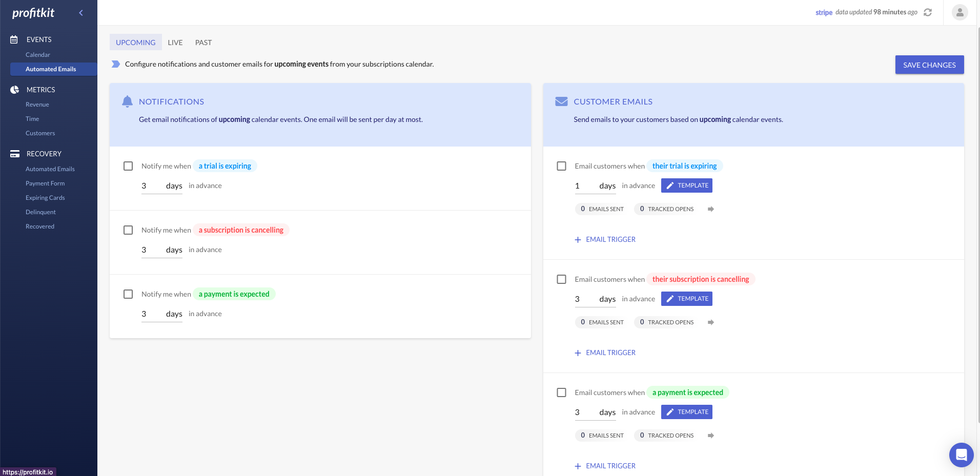Switch to the LIVE tab
980x476 pixels.
tap(175, 43)
